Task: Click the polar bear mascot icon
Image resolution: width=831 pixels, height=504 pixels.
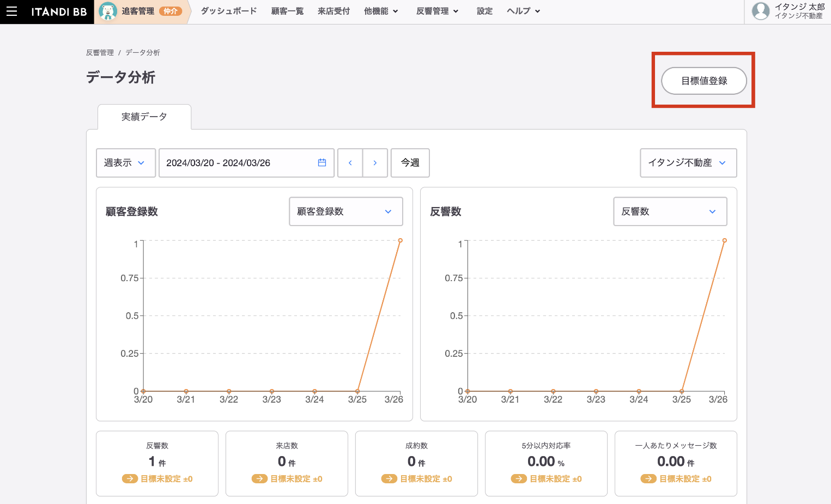Action: click(108, 11)
